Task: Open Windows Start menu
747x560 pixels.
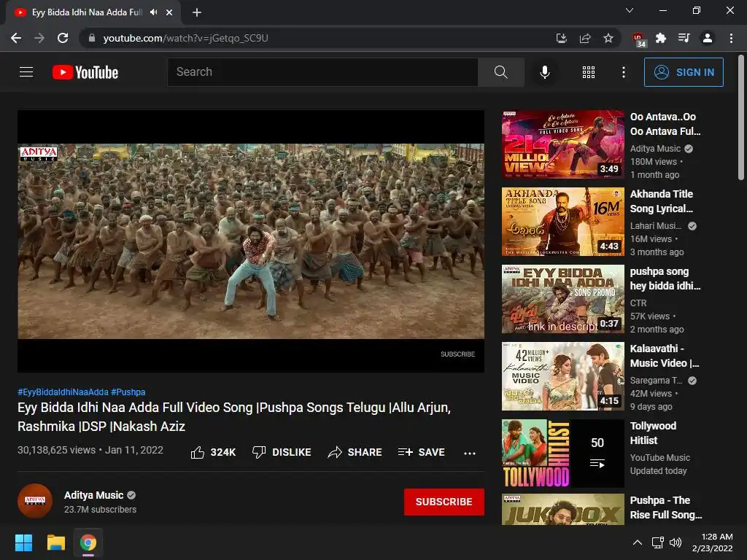Action: [x=23, y=542]
